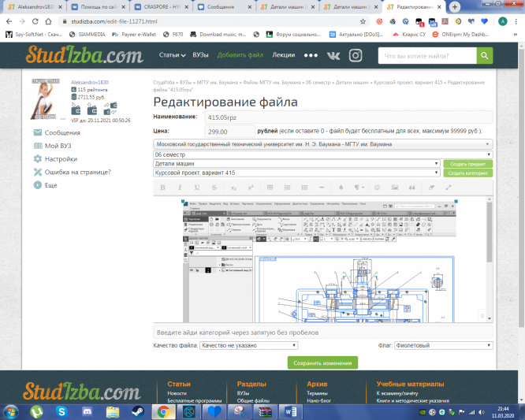Open the Статьи dropdown menu
Image resolution: width=525 pixels, height=420 pixels.
point(172,55)
